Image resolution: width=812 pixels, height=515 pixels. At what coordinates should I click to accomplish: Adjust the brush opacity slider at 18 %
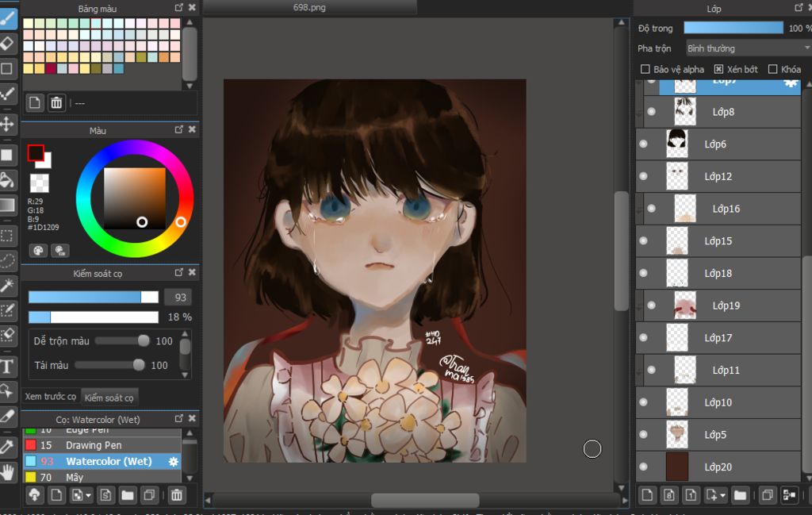click(x=94, y=317)
